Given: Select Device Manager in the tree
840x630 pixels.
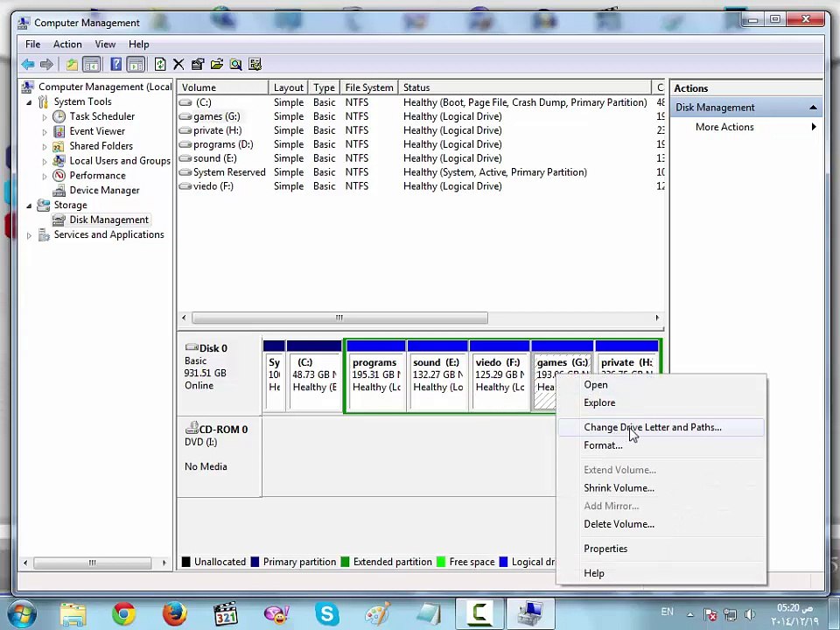Looking at the screenshot, I should click(x=104, y=191).
